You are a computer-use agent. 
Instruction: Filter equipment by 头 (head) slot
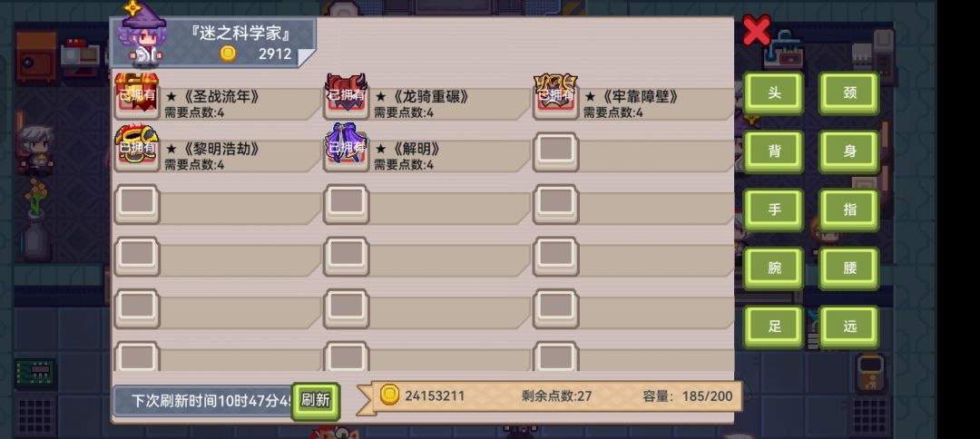[774, 93]
